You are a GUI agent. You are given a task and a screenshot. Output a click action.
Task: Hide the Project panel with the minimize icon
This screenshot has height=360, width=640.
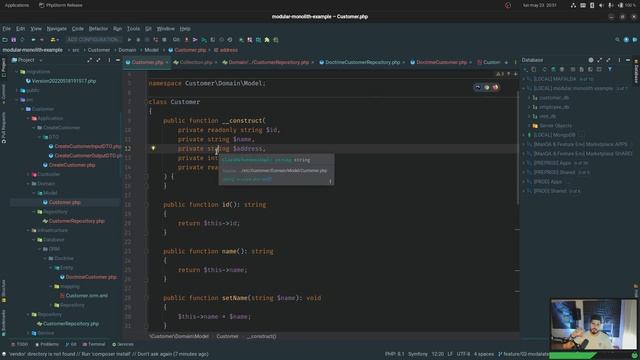click(x=118, y=60)
